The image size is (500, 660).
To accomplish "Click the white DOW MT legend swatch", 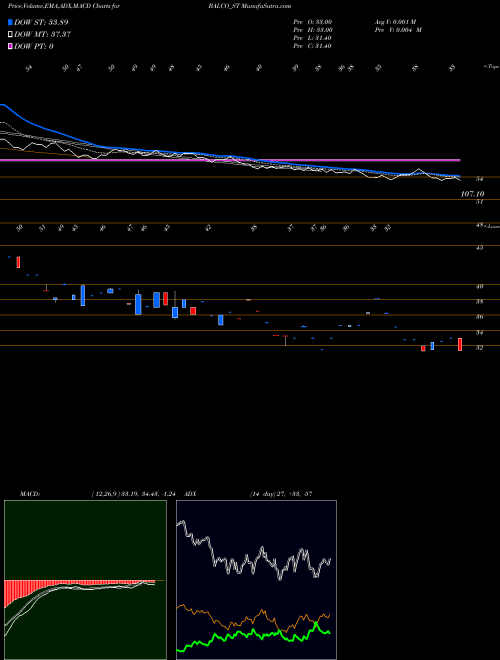I will (10, 35).
